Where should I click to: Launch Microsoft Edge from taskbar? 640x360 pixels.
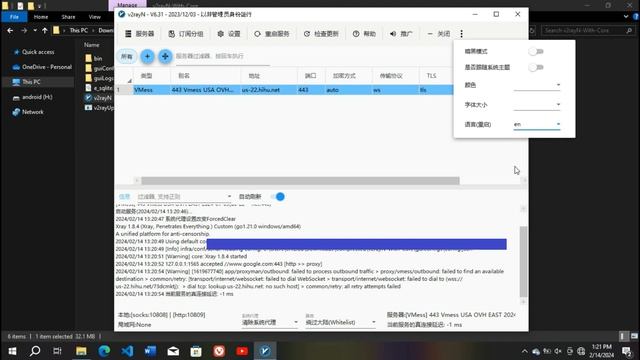(x=104, y=351)
